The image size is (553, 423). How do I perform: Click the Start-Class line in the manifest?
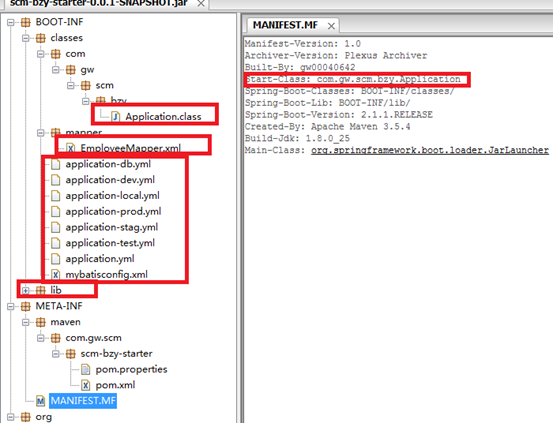click(x=353, y=79)
